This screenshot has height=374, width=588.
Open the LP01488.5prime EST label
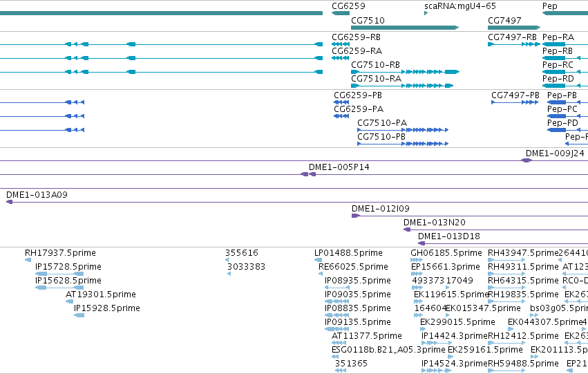coord(348,253)
